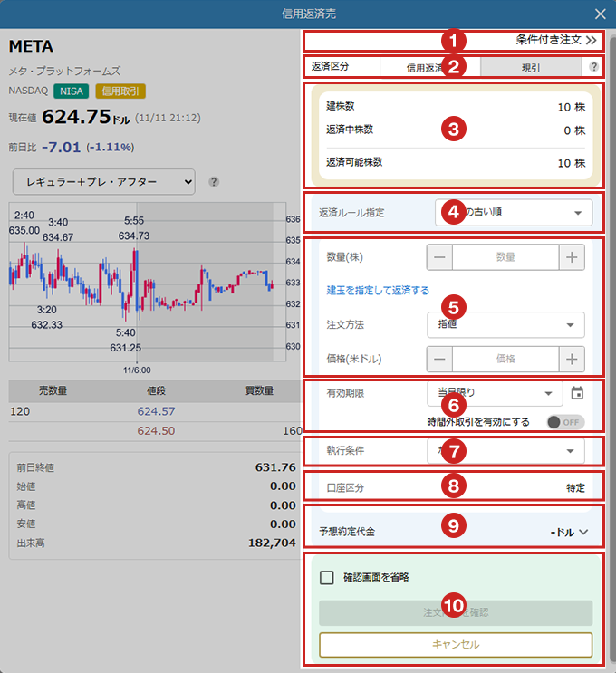This screenshot has height=673, width=616.
Task: Click the META candlestick chart
Action: coord(148,282)
